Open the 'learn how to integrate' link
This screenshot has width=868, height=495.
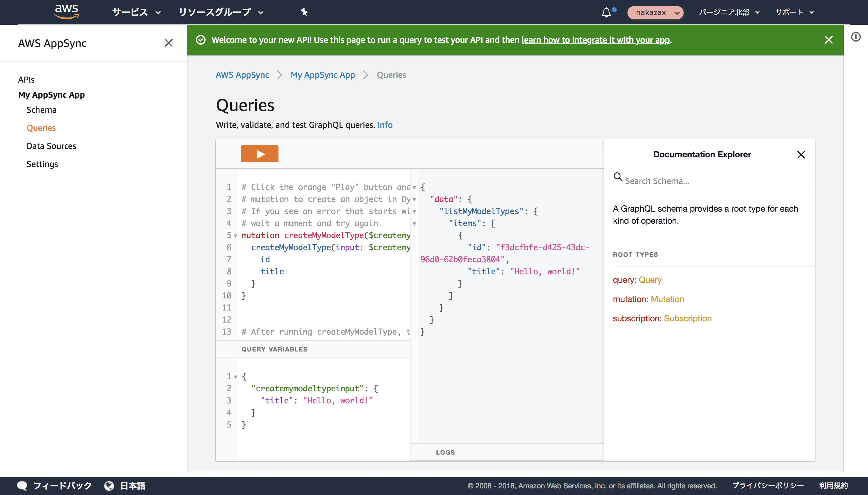tap(596, 40)
